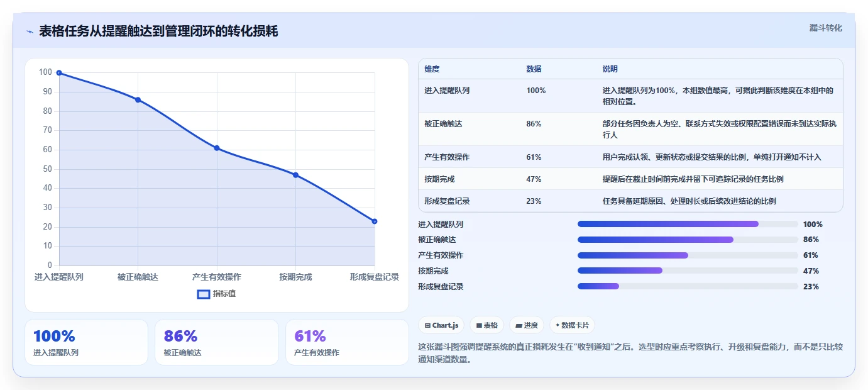
Task: Click the Chart.js chip icon
Action: click(x=428, y=325)
